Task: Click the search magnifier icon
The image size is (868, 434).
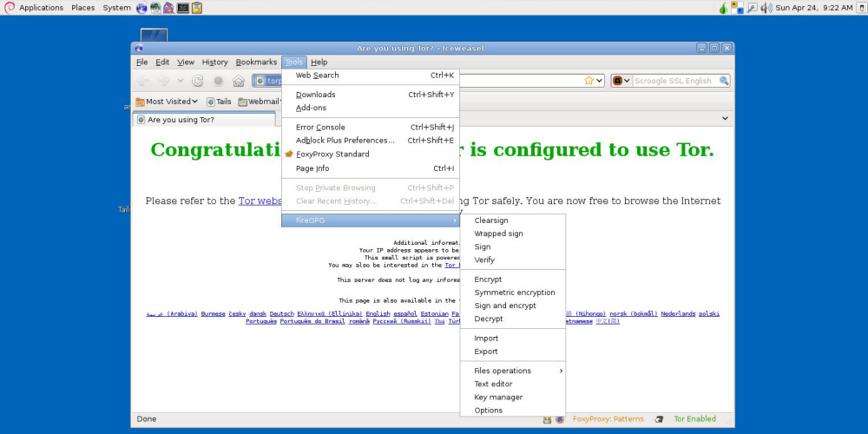Action: tap(724, 81)
